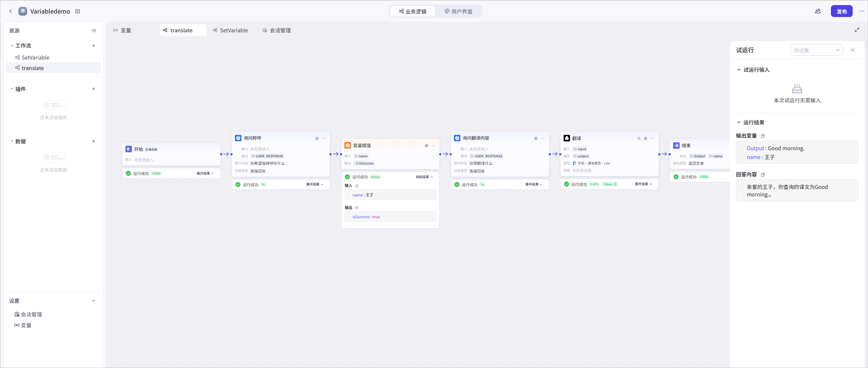The image size is (868, 368).
Task: Click the 结束 node icon
Action: click(x=677, y=145)
